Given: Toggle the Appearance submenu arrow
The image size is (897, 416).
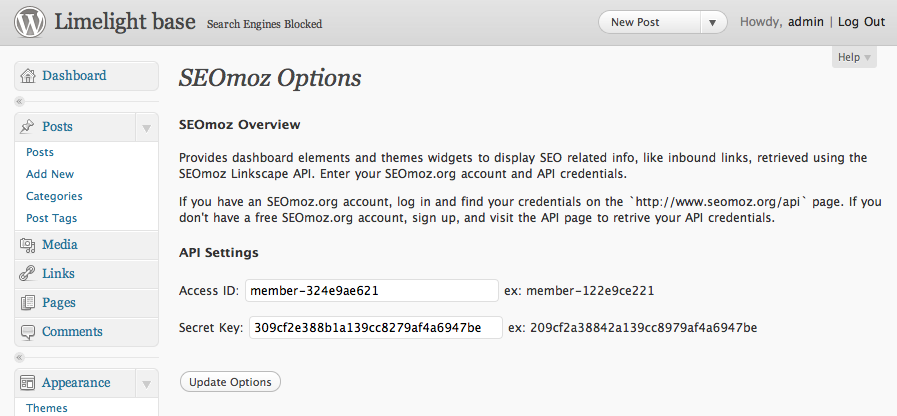Looking at the screenshot, I should pos(146,383).
